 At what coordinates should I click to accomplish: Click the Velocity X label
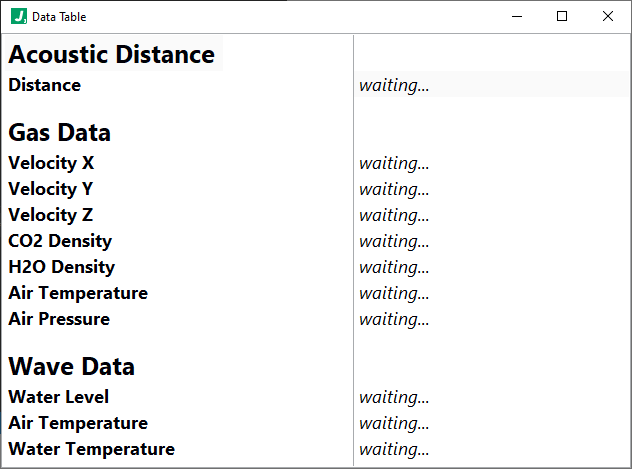[51, 163]
